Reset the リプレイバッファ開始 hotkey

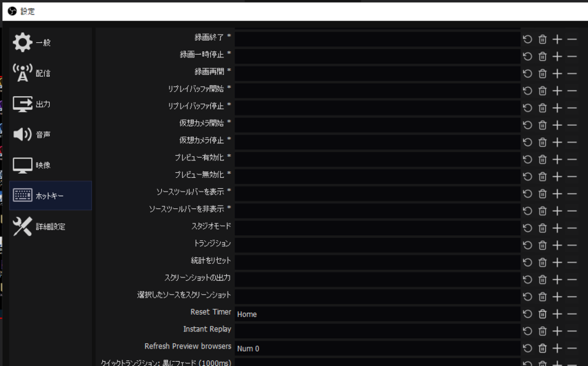[x=528, y=91]
